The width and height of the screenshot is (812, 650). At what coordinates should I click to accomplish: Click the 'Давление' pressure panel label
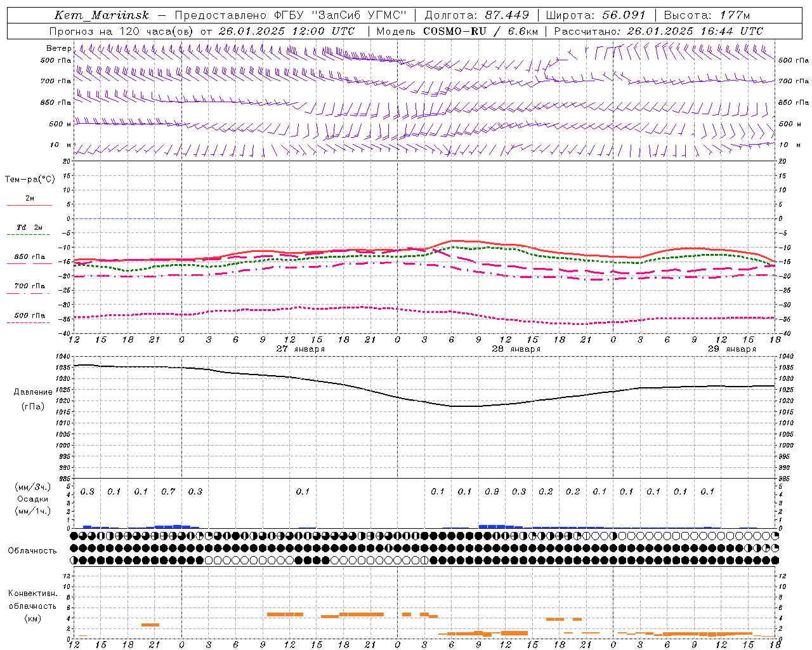tap(33, 392)
